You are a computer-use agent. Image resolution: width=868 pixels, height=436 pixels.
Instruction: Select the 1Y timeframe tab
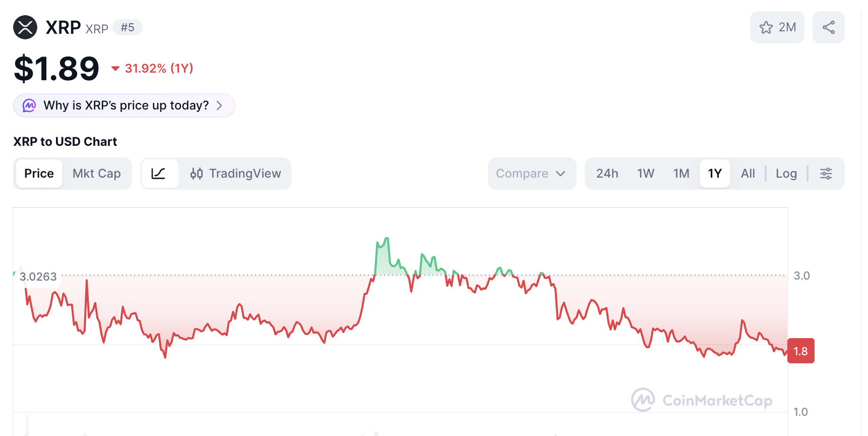[x=715, y=173]
